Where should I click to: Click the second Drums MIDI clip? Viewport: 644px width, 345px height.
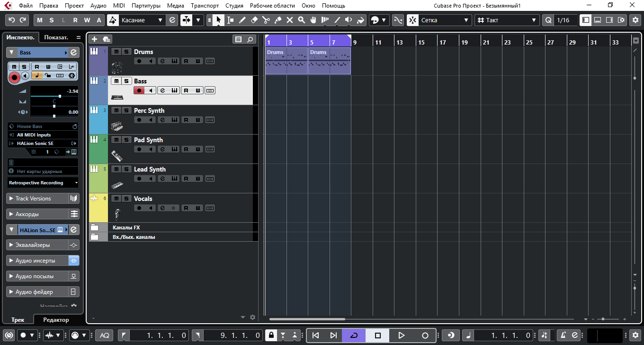(329, 61)
